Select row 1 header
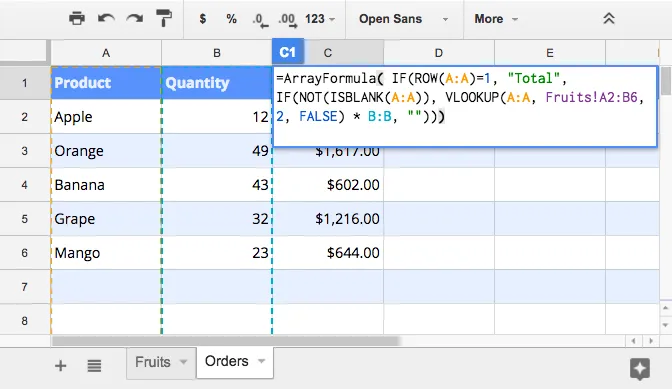Viewport: 672px width, 389px height. click(25, 83)
